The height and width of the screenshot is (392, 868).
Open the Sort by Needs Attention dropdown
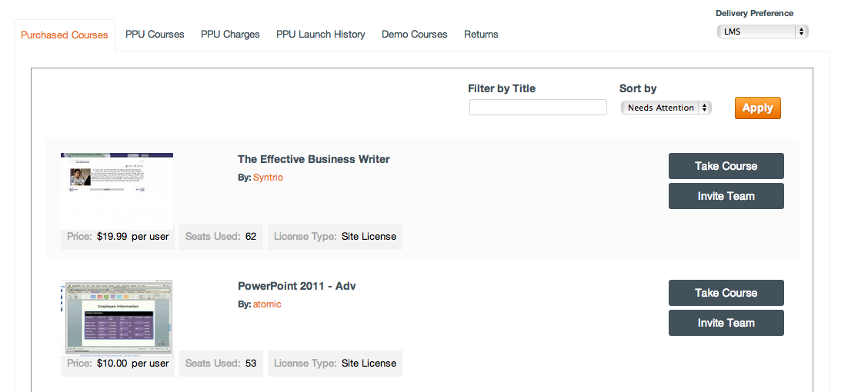pyautogui.click(x=666, y=108)
